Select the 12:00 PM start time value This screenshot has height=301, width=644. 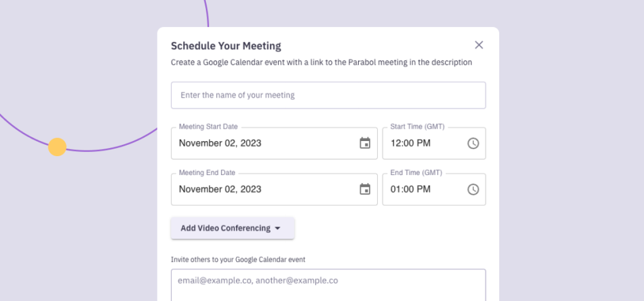tap(410, 144)
